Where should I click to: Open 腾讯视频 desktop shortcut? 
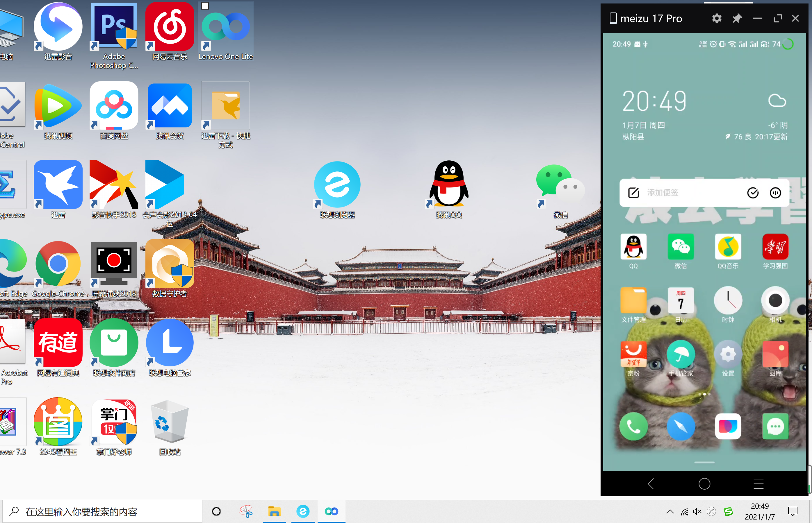click(x=58, y=111)
